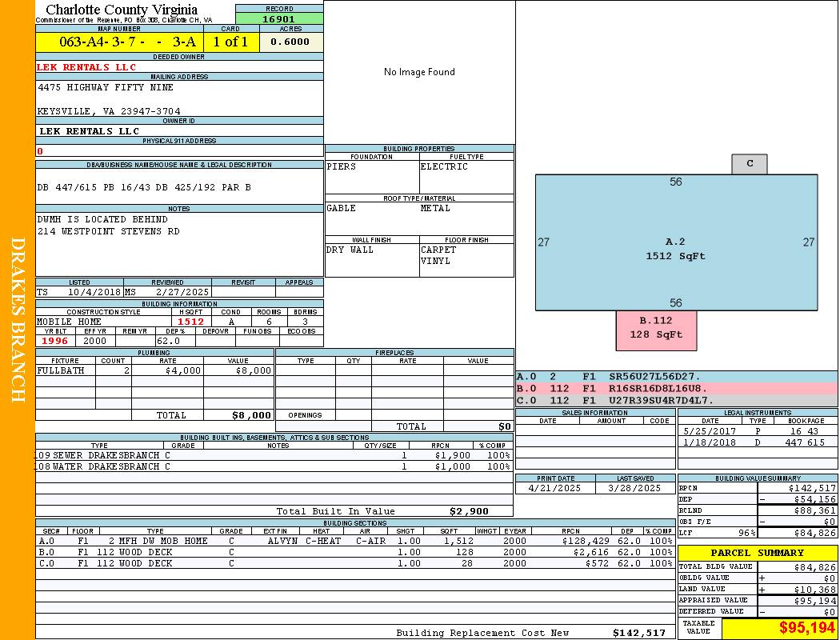Select the yellow PARCEL SUMMARY header
Image resolution: width=840 pixels, height=640 pixels.
757,553
